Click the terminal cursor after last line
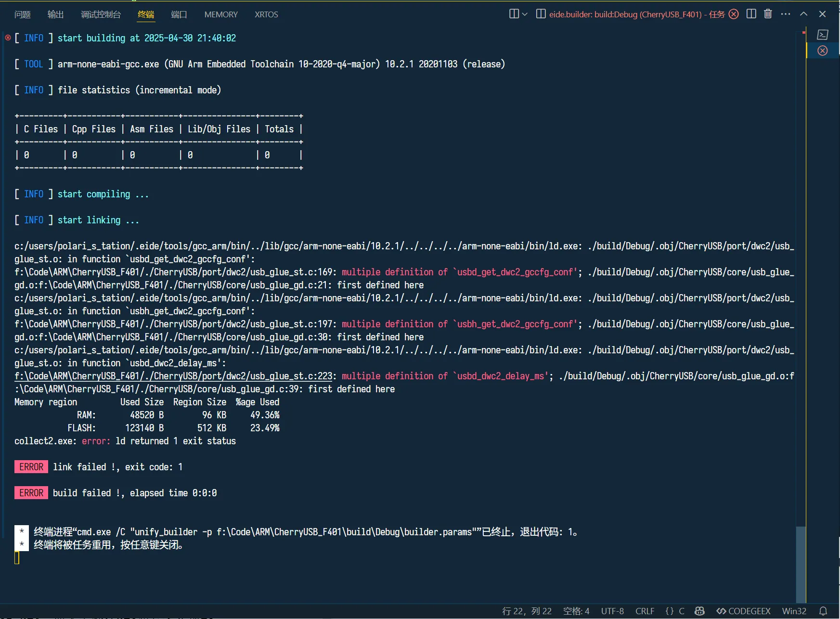The height and width of the screenshot is (619, 840). tap(17, 558)
